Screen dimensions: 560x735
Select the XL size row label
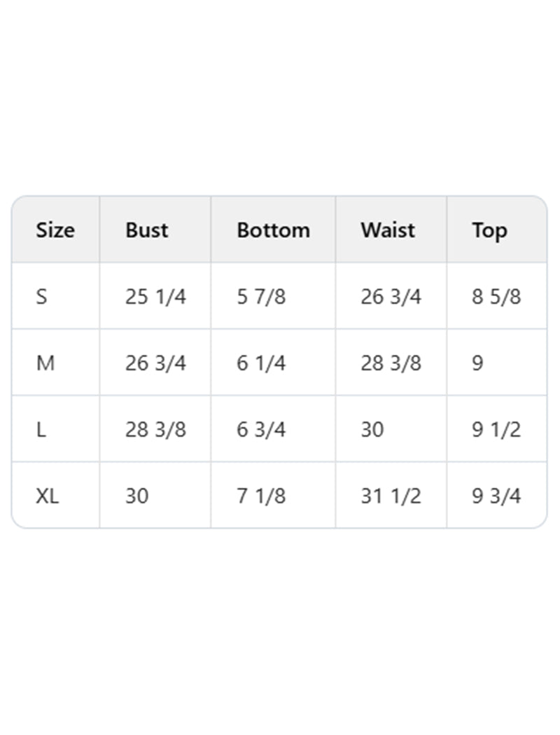pos(48,496)
